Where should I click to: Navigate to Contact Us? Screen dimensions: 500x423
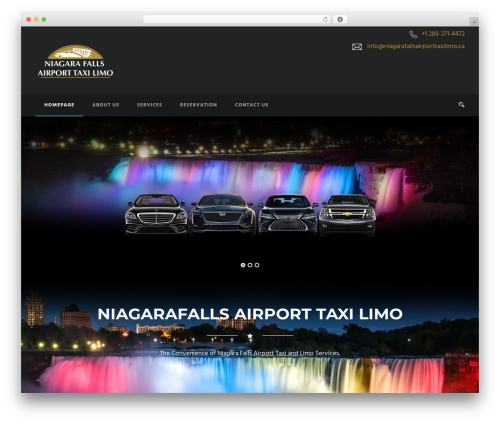[251, 105]
